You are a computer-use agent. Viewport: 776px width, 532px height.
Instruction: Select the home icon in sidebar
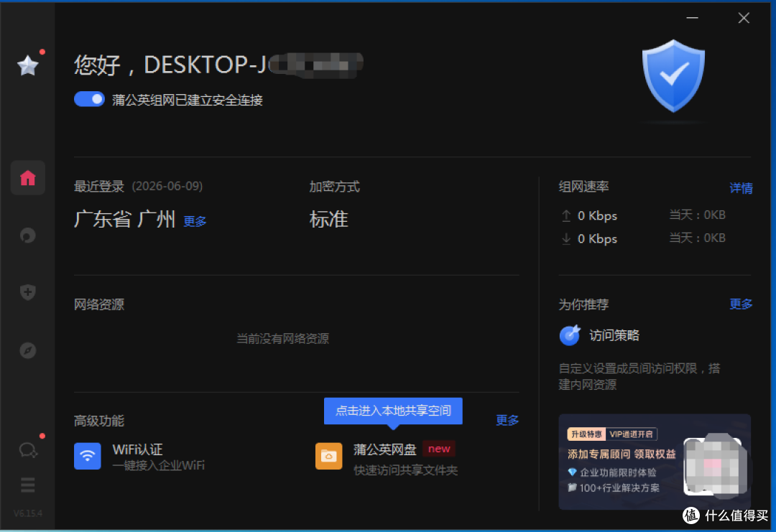tap(28, 177)
